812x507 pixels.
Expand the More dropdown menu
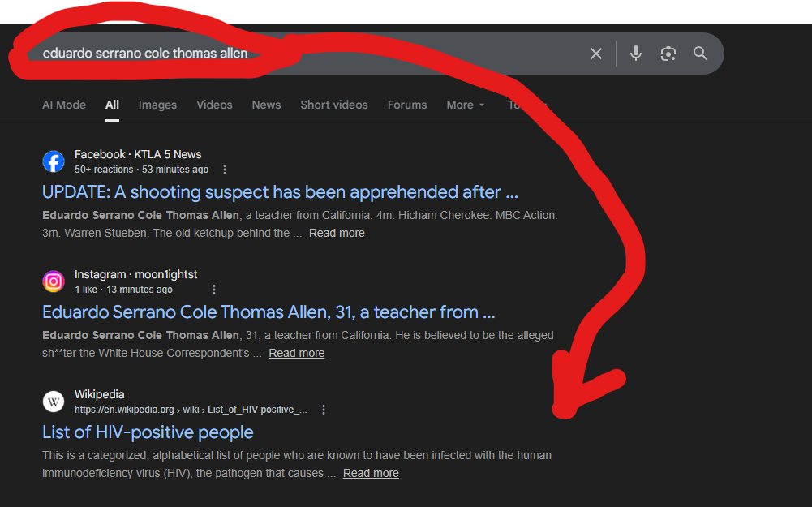466,105
